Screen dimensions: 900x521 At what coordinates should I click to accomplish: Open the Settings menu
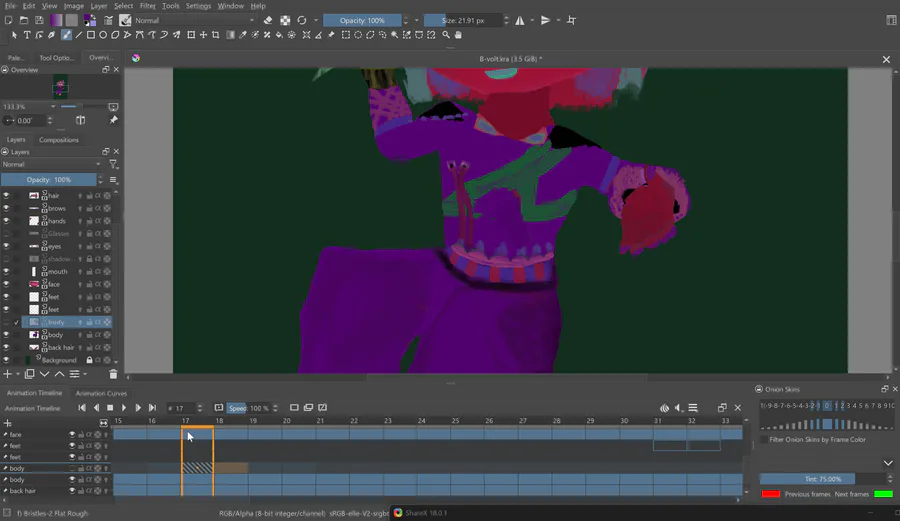tap(198, 6)
